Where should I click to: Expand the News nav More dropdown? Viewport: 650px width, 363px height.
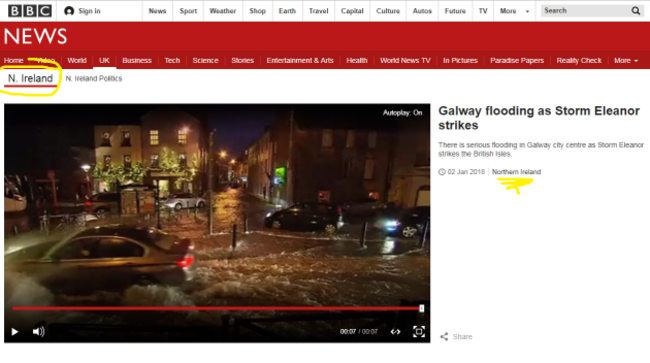pyautogui.click(x=626, y=60)
